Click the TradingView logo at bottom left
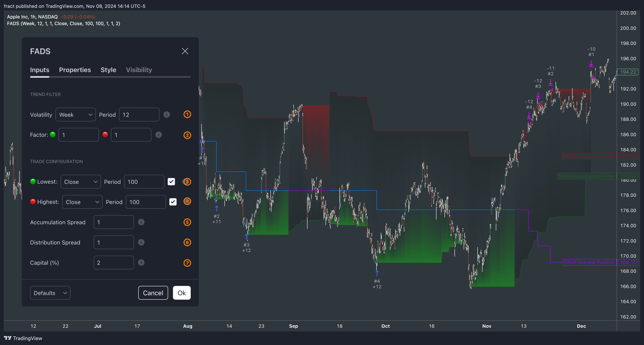644x345 pixels. 23,338
